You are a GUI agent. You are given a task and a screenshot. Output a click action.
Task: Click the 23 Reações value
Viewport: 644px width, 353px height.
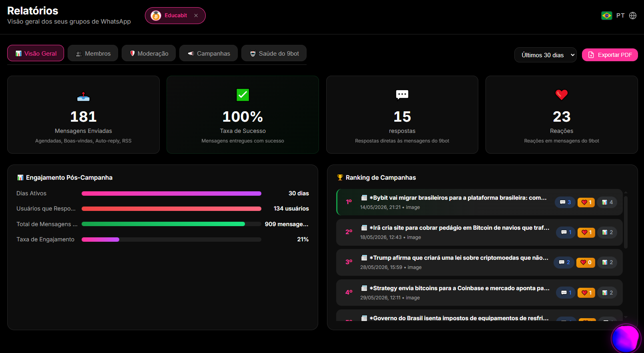tap(562, 116)
